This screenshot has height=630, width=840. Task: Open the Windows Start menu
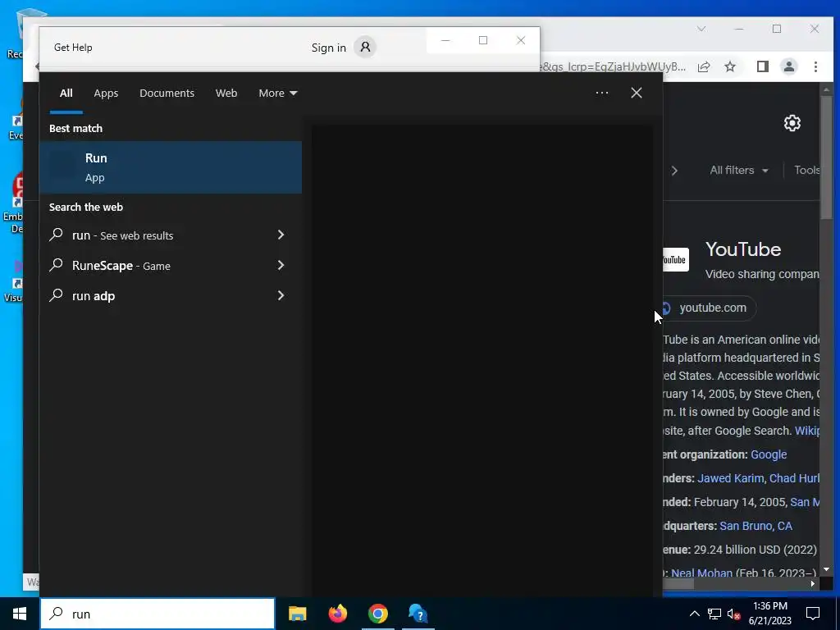[x=20, y=614]
